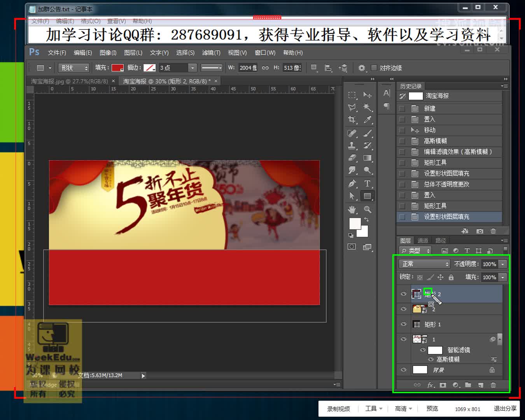Image resolution: width=525 pixels, height=420 pixels.
Task: Open the Paragraph panel icon
Action: [x=387, y=106]
